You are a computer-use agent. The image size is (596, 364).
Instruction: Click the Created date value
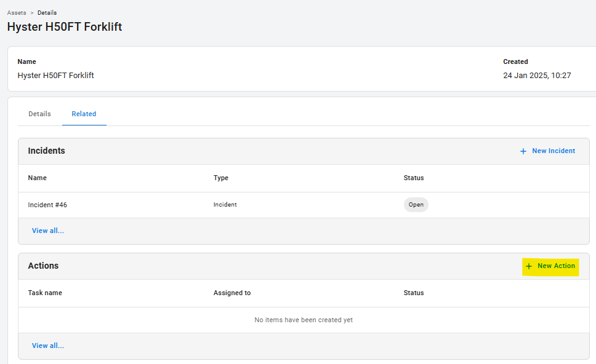pos(537,76)
